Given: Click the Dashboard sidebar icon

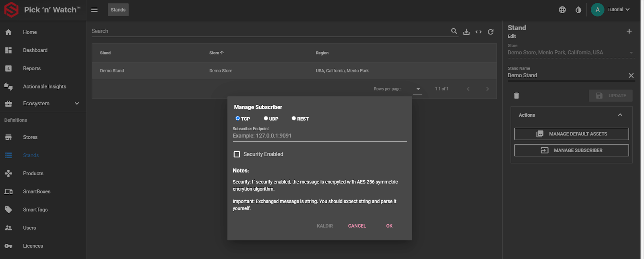Looking at the screenshot, I should pos(8,50).
